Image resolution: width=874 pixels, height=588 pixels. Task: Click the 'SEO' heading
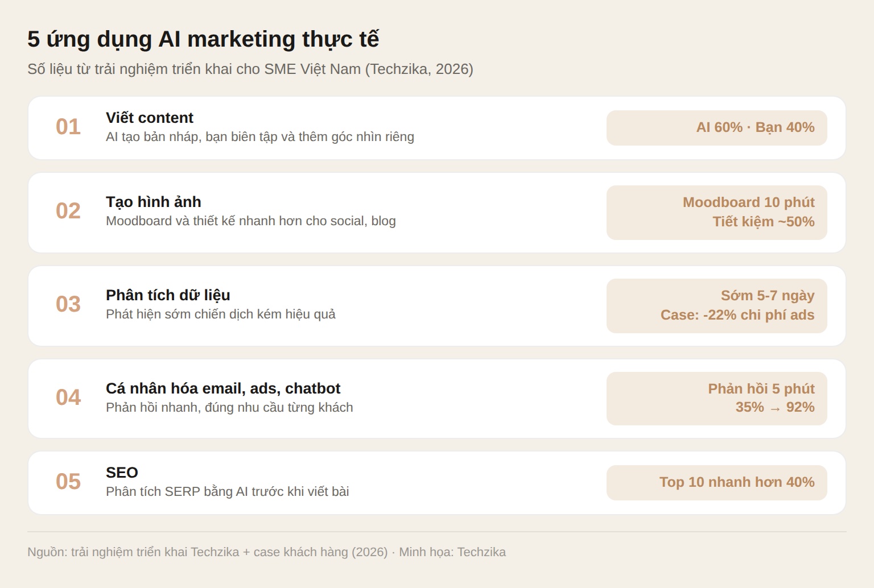122,473
